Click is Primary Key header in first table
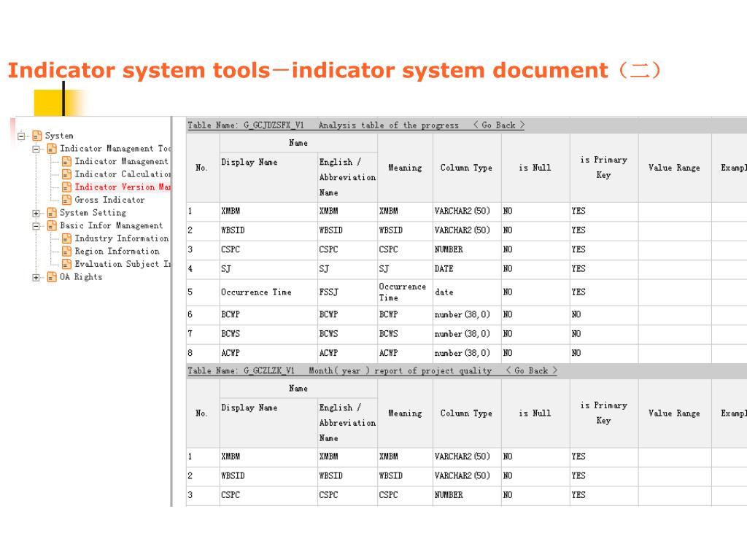Image resolution: width=747 pixels, height=560 pixels. click(603, 168)
